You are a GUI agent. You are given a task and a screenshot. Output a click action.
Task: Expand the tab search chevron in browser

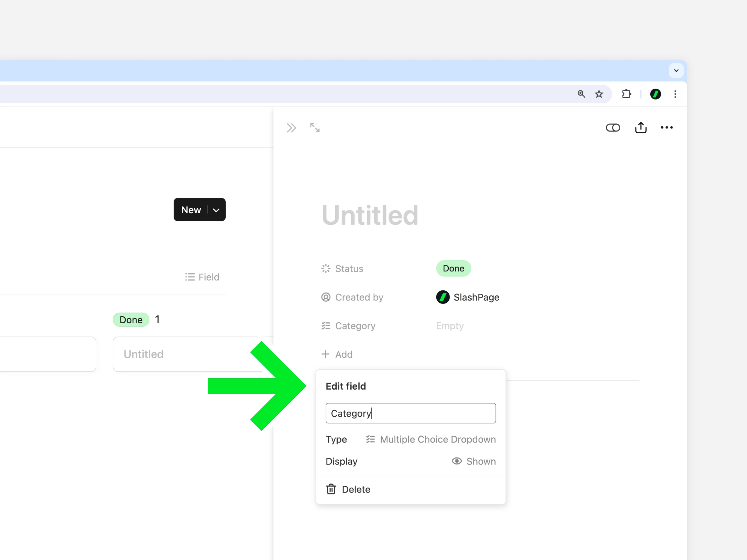(676, 70)
